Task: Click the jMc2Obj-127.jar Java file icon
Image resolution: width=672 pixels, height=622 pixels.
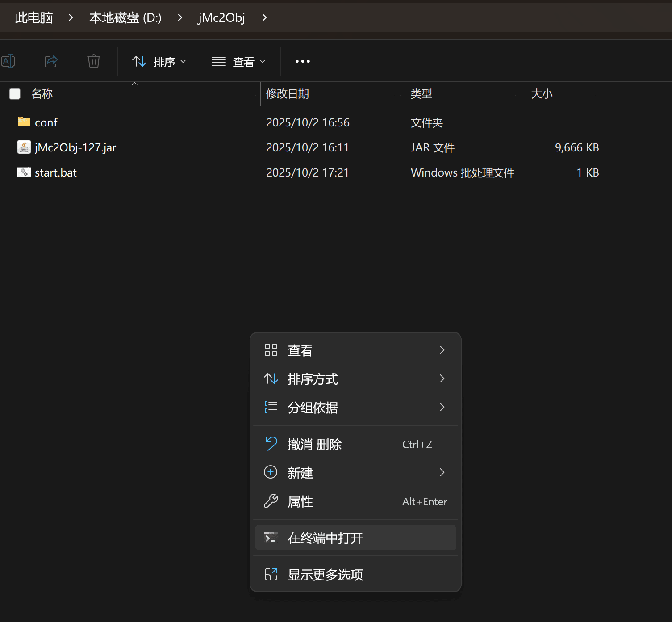Action: coord(24,147)
